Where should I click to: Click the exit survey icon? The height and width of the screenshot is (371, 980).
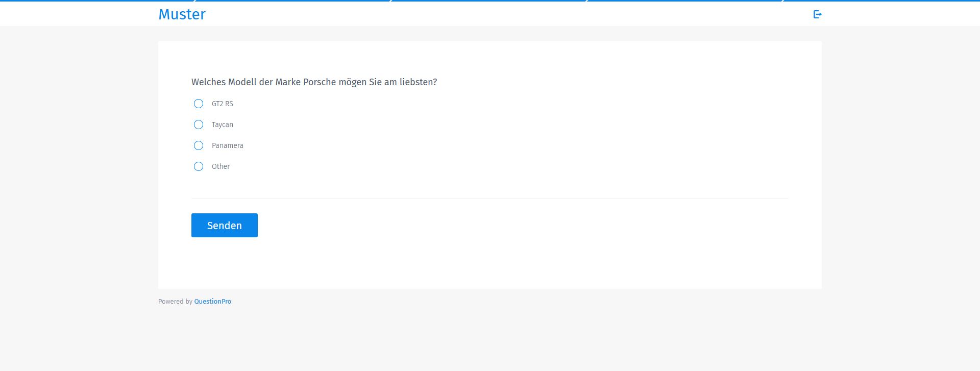tap(817, 14)
